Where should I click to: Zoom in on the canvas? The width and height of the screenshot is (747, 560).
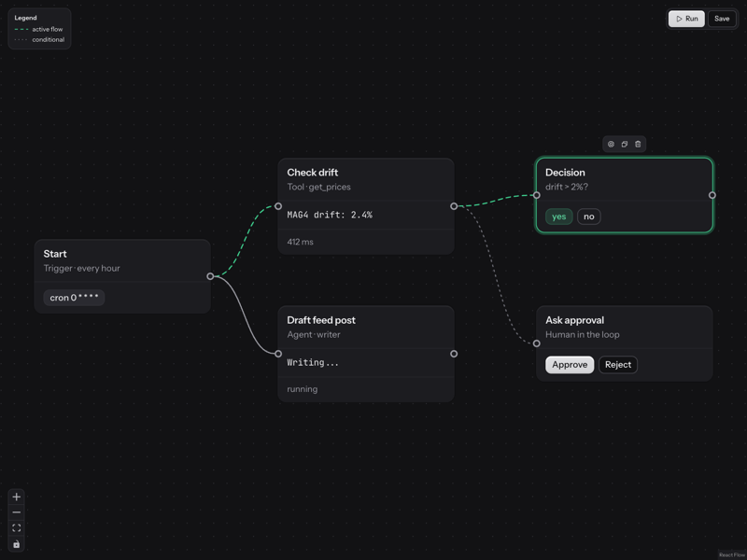pyautogui.click(x=16, y=497)
